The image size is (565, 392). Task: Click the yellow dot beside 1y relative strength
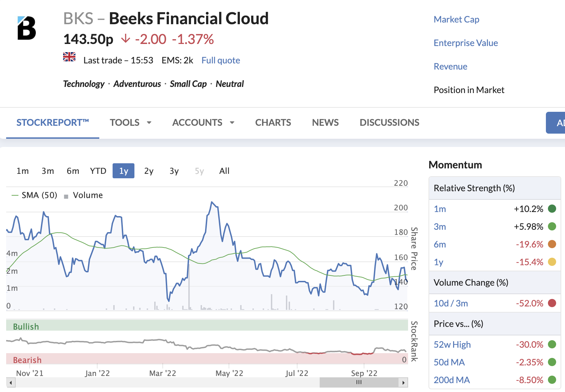(x=552, y=262)
